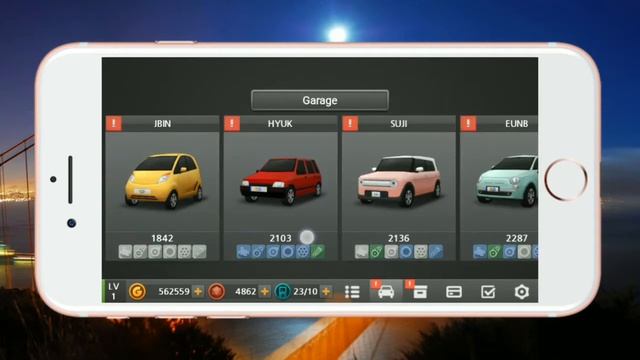640x360 pixels.
Task: Open the garage car icon
Action: click(x=386, y=292)
